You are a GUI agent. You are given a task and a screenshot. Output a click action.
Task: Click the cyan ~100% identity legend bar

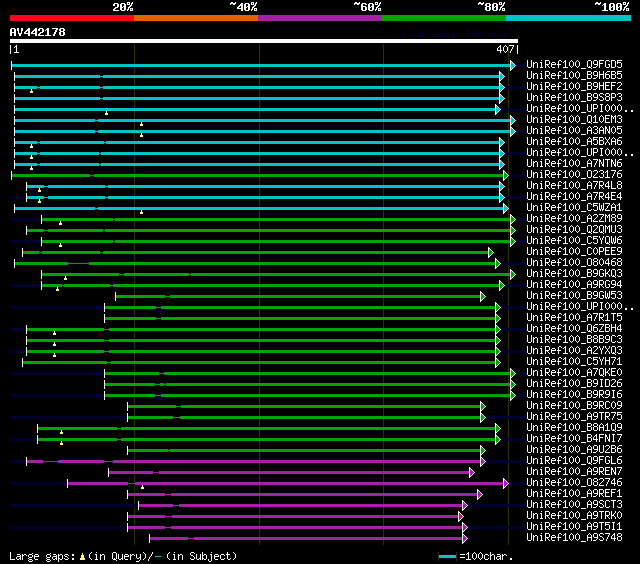(569, 18)
